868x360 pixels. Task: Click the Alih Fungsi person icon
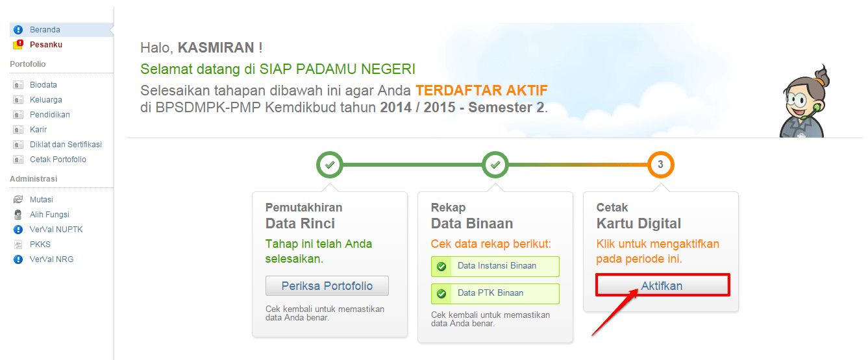pos(18,215)
